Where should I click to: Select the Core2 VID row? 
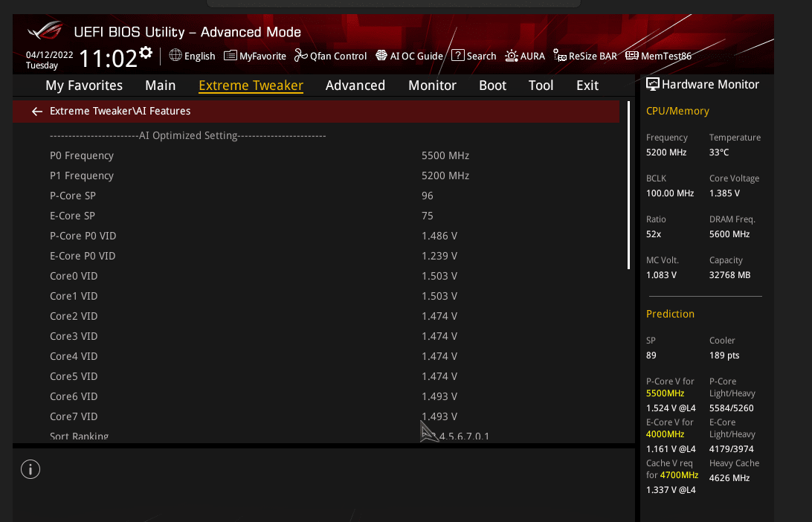(316, 317)
